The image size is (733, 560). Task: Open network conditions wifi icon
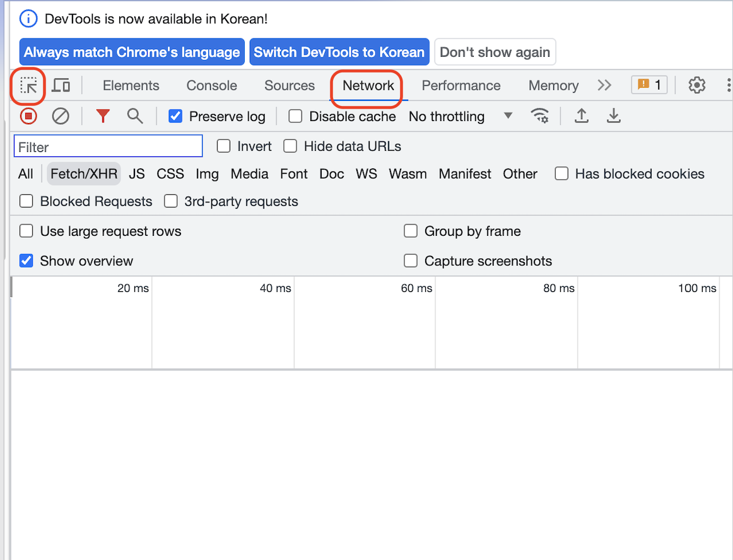tap(539, 115)
